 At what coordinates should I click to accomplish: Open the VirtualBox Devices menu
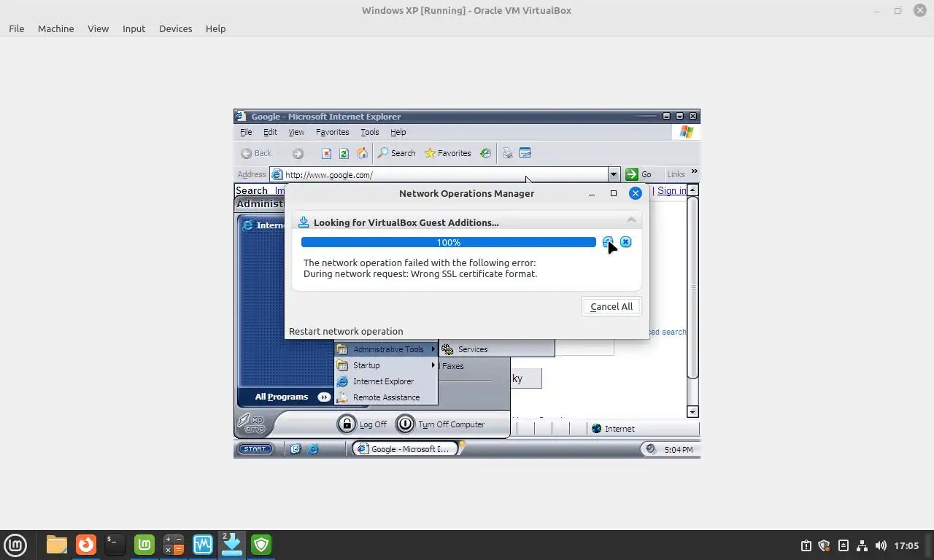click(x=175, y=28)
